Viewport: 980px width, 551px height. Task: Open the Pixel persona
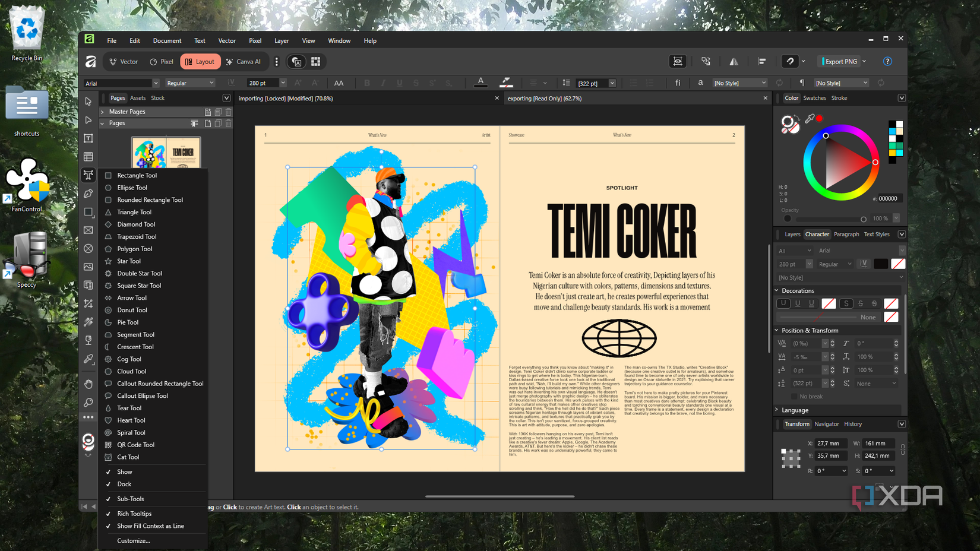click(x=161, y=61)
